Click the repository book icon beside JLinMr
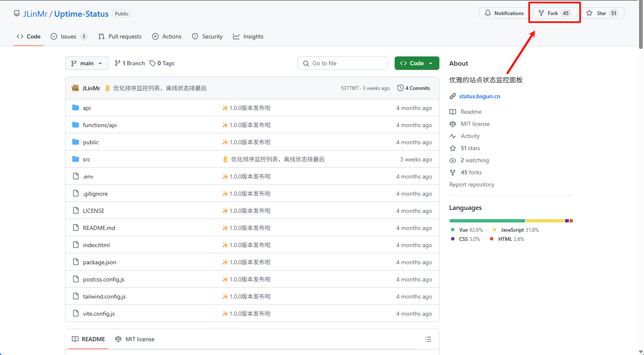The width and height of the screenshot is (644, 355). [17, 13]
